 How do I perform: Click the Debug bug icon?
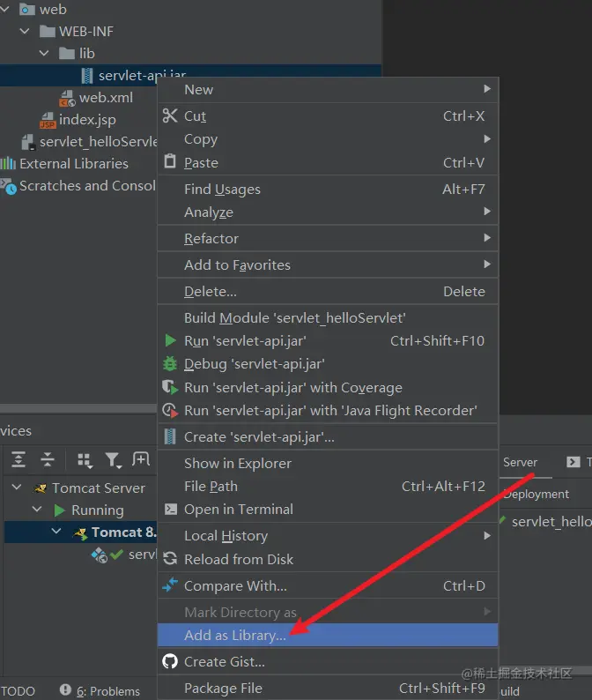(170, 364)
